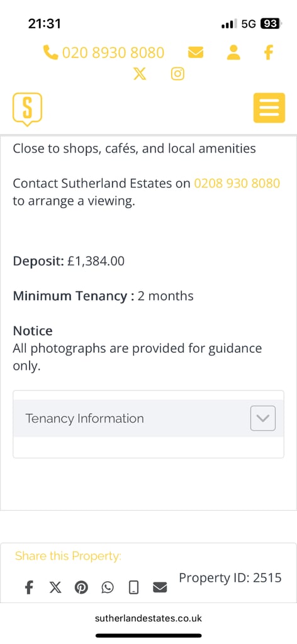Share property via SMS phone icon
Image resolution: width=297 pixels, height=644 pixels.
[133, 588]
